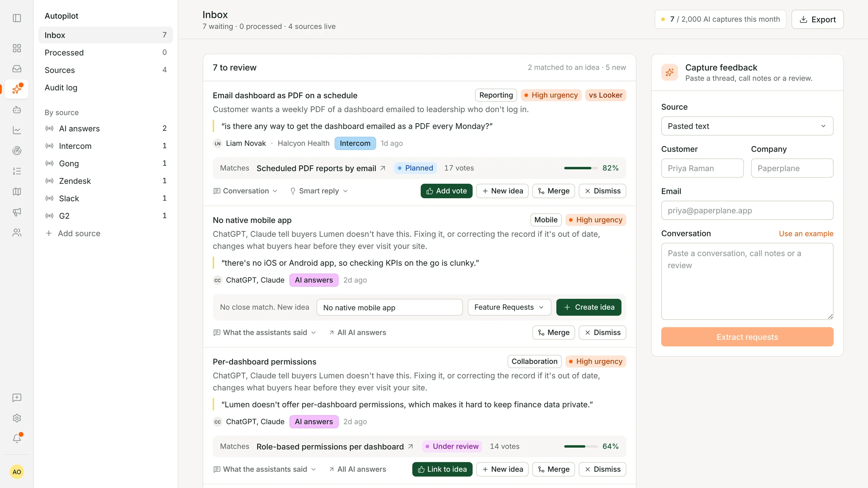Screen dimensions: 868x488
Task: Click the AI answers source broadcast icon
Action: click(50, 128)
